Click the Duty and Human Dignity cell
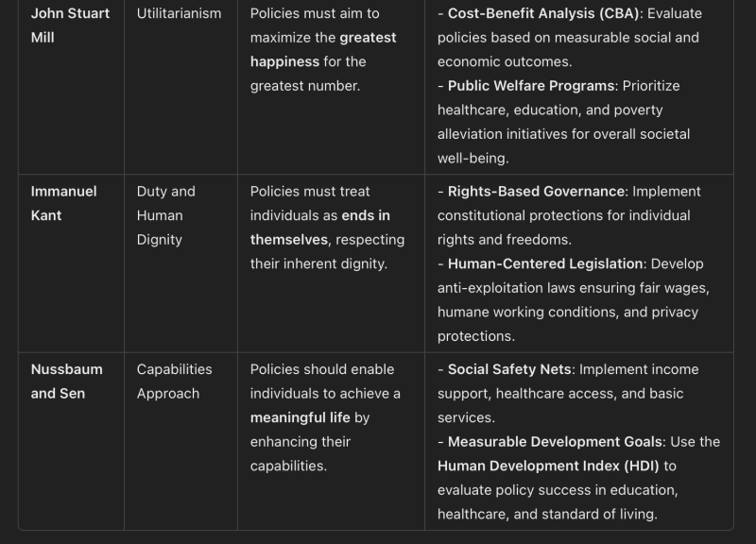The width and height of the screenshot is (756, 544). click(x=166, y=215)
